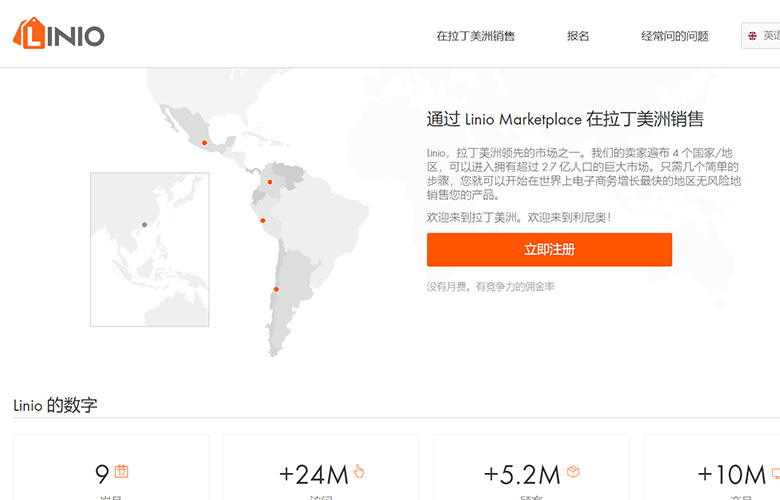Viewport: 780px width, 500px height.
Task: Click the +10M statistic value
Action: click(x=731, y=475)
